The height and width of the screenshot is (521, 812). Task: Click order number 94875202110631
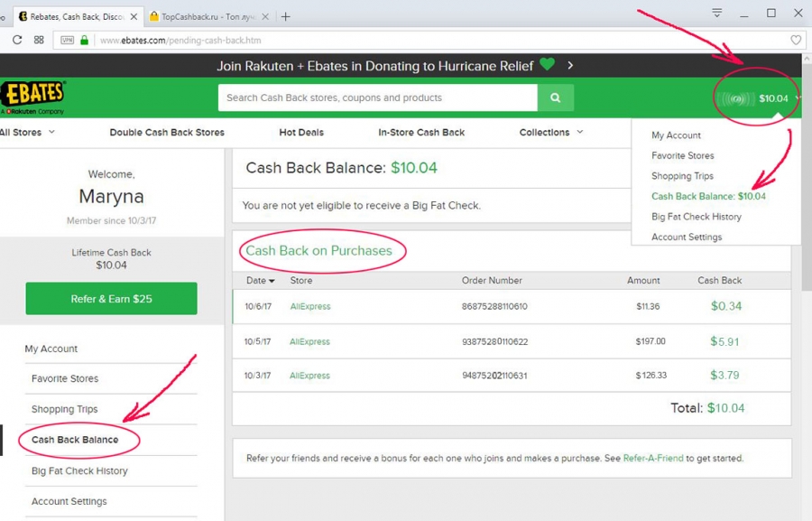pyautogui.click(x=494, y=376)
